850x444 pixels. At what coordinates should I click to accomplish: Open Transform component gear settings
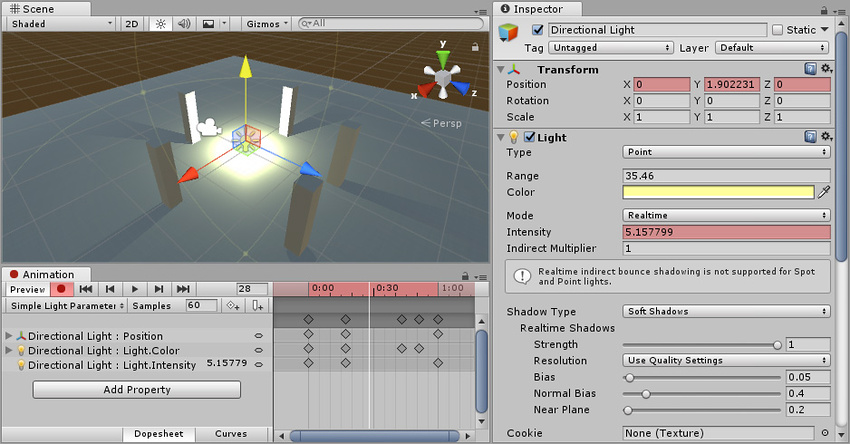pyautogui.click(x=826, y=69)
